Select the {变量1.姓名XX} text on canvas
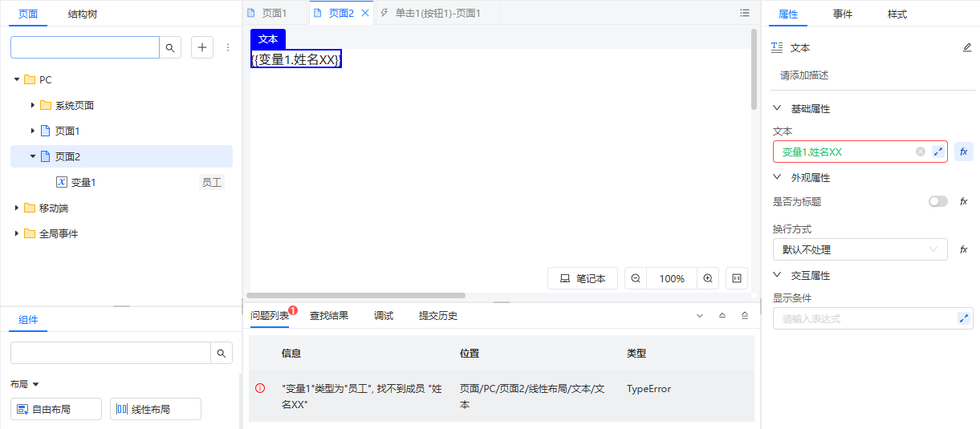Image resolution: width=980 pixels, height=429 pixels. point(296,59)
